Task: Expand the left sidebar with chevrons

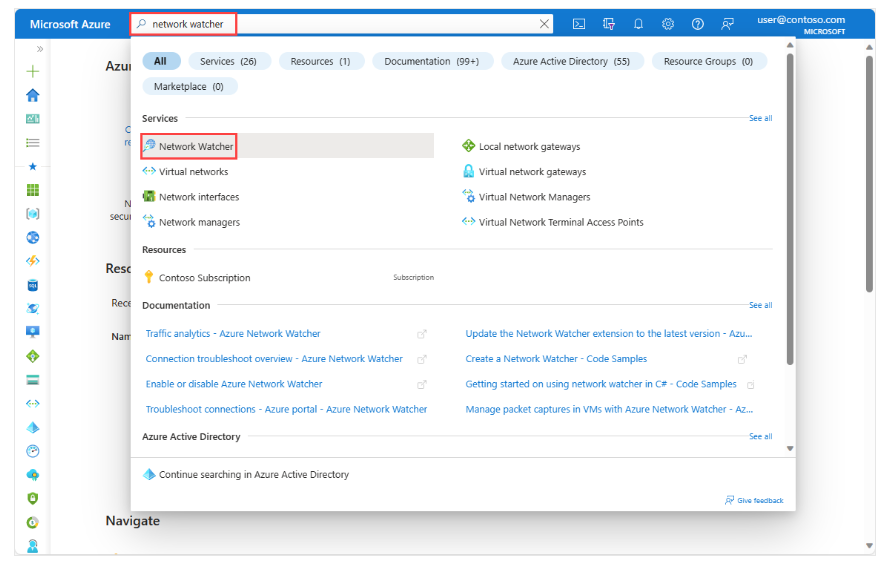Action: click(39, 49)
